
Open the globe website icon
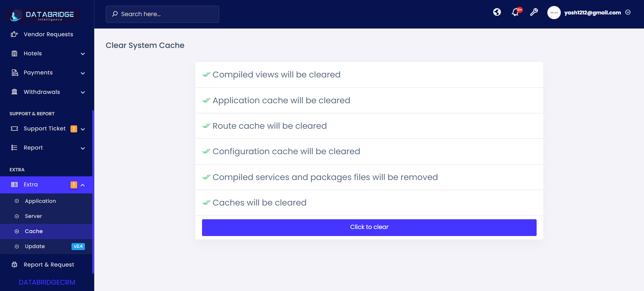[497, 12]
